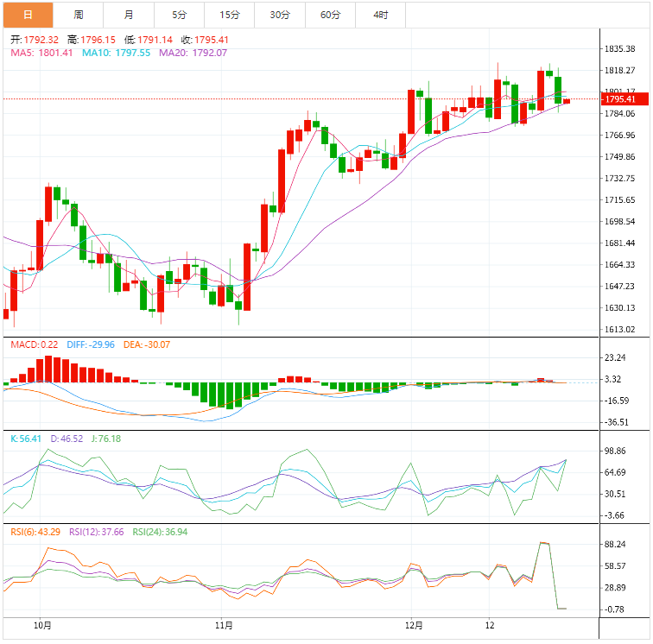This screenshot has width=653, height=644.
Task: Click the 11月 date axis marker
Action: 223,625
